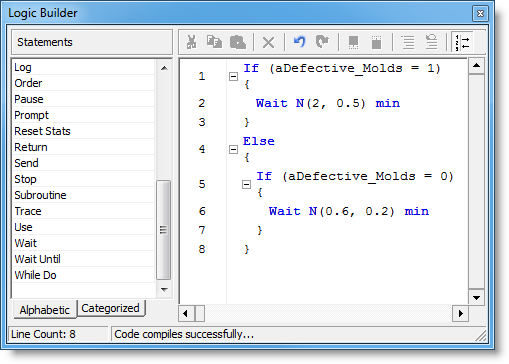509x364 pixels.
Task: Click the Indent lines toolbar icon
Action: pyautogui.click(x=408, y=42)
